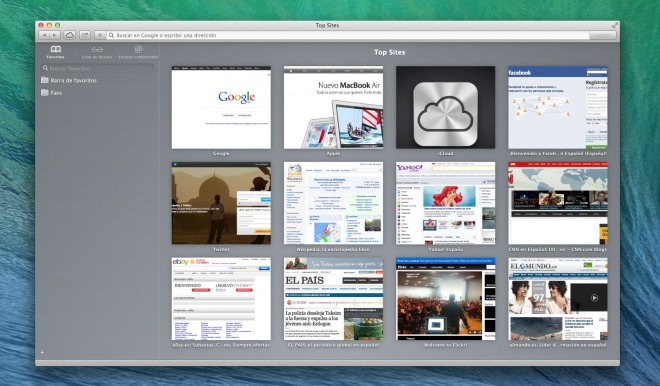Screen dimensions: 660x386
Task: Enter full screen with top-right arrows
Action: click(615, 25)
